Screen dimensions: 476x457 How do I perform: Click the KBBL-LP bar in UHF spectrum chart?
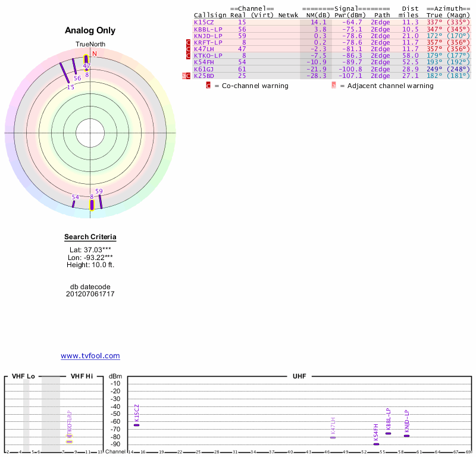tap(389, 433)
